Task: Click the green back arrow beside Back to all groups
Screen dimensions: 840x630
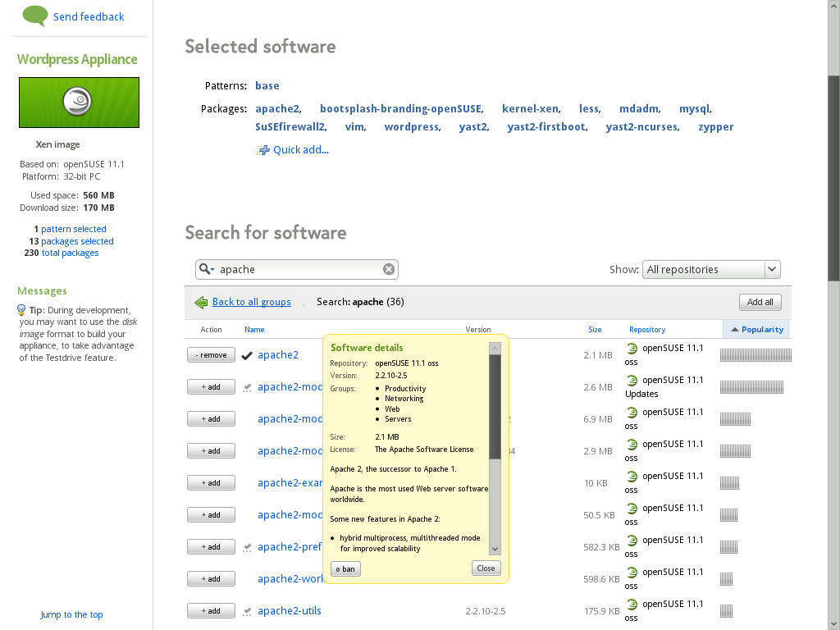Action: pyautogui.click(x=200, y=302)
